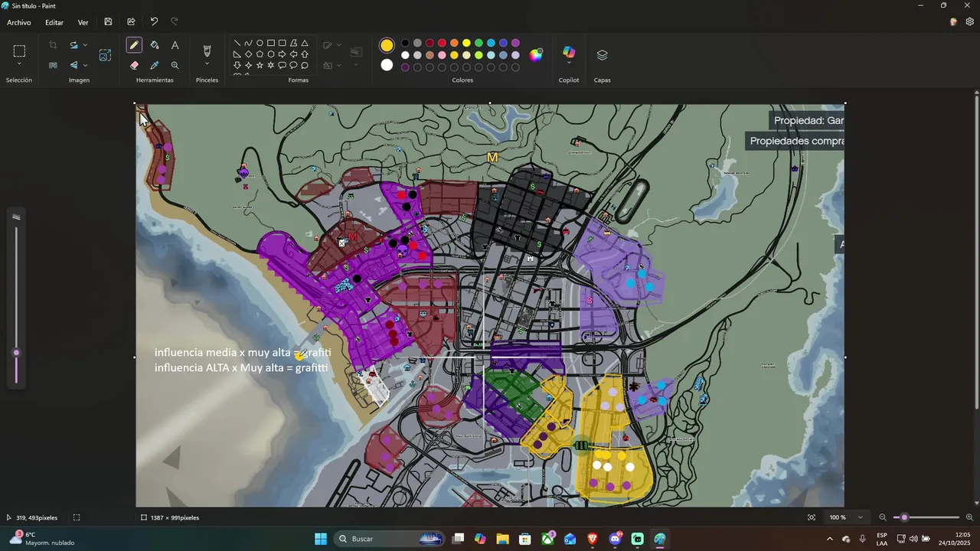
Task: Click the Share icon
Action: (131, 22)
